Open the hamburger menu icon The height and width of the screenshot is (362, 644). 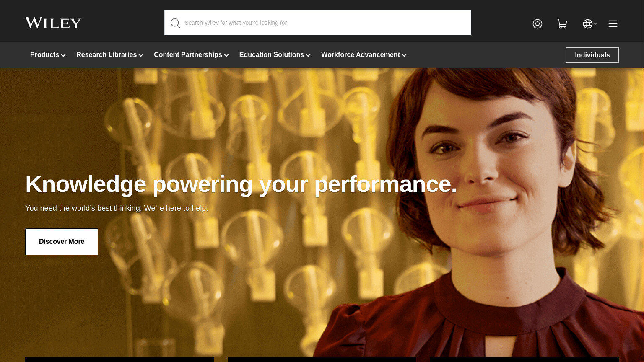tap(613, 24)
